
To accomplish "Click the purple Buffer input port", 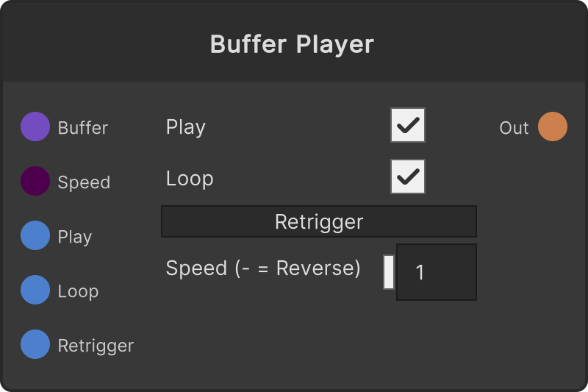I will click(x=35, y=126).
